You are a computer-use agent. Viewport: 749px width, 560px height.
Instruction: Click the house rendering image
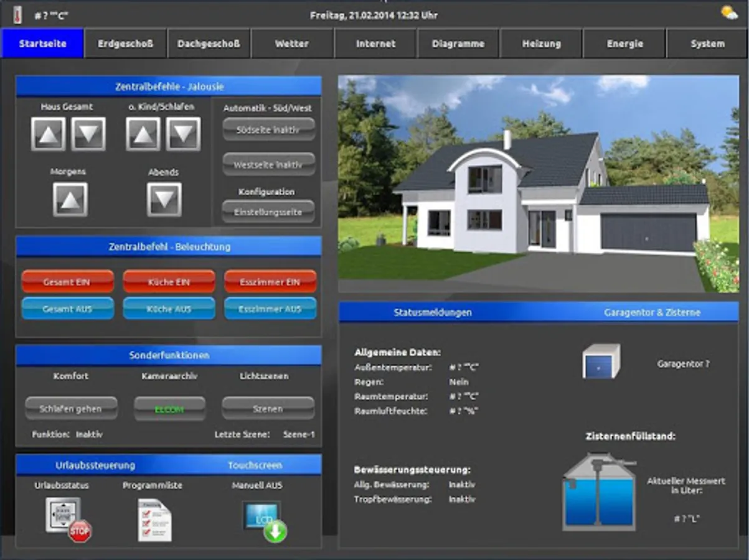pos(539,184)
